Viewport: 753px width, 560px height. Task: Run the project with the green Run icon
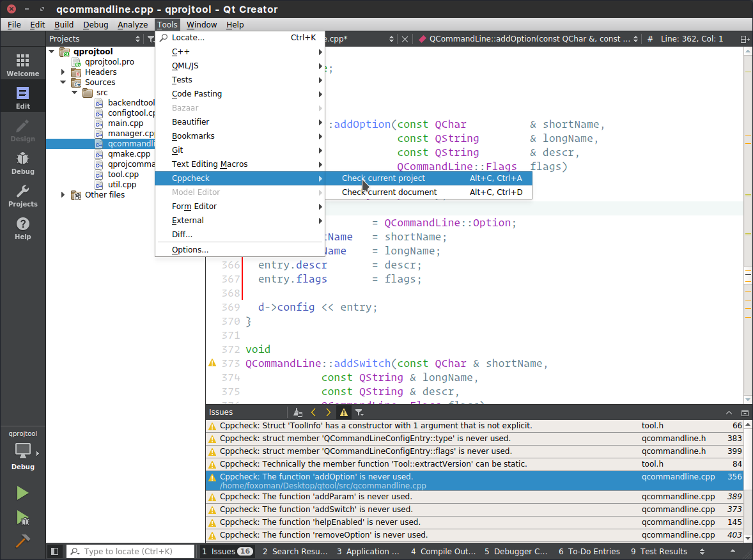[22, 492]
